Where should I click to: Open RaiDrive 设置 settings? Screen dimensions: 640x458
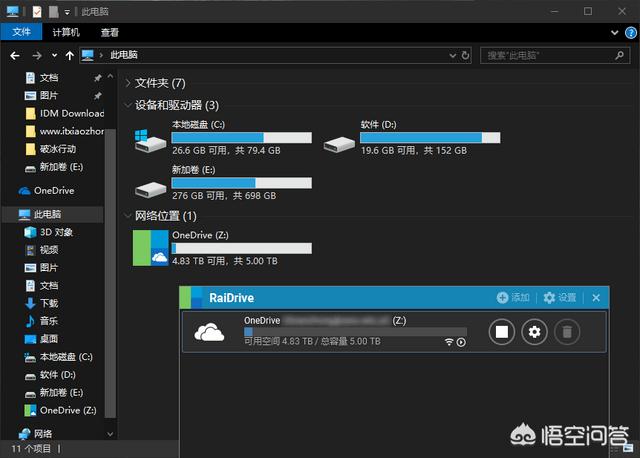pos(560,298)
